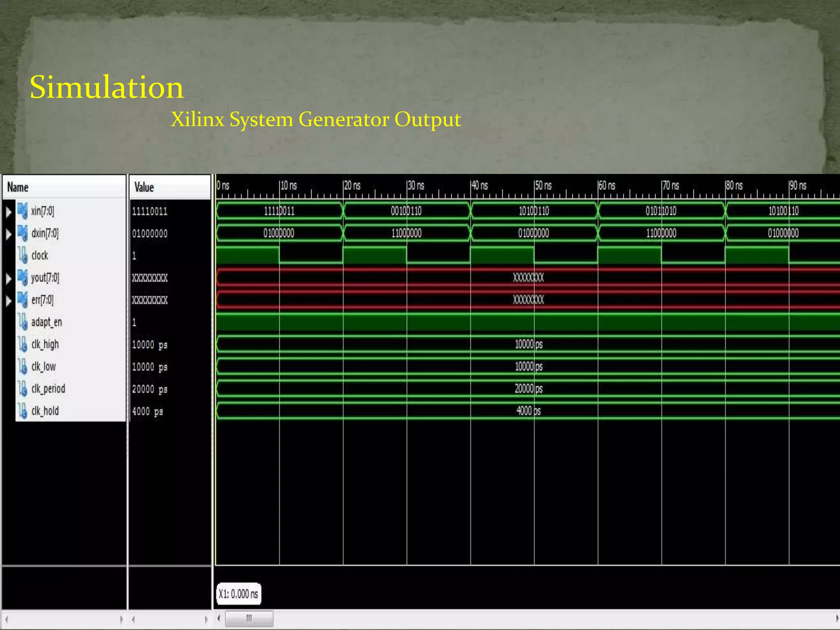Select the clk_hold row name
840x630 pixels.
[45, 411]
